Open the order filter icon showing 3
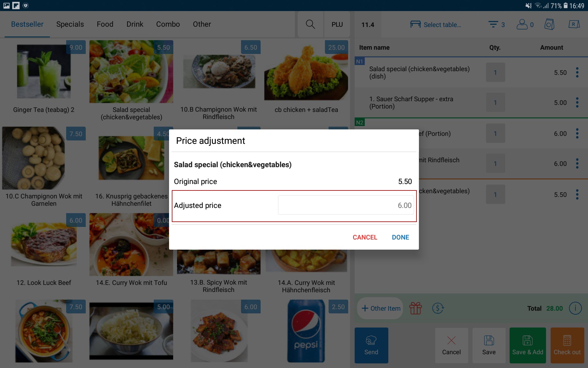The height and width of the screenshot is (368, 588). [496, 25]
